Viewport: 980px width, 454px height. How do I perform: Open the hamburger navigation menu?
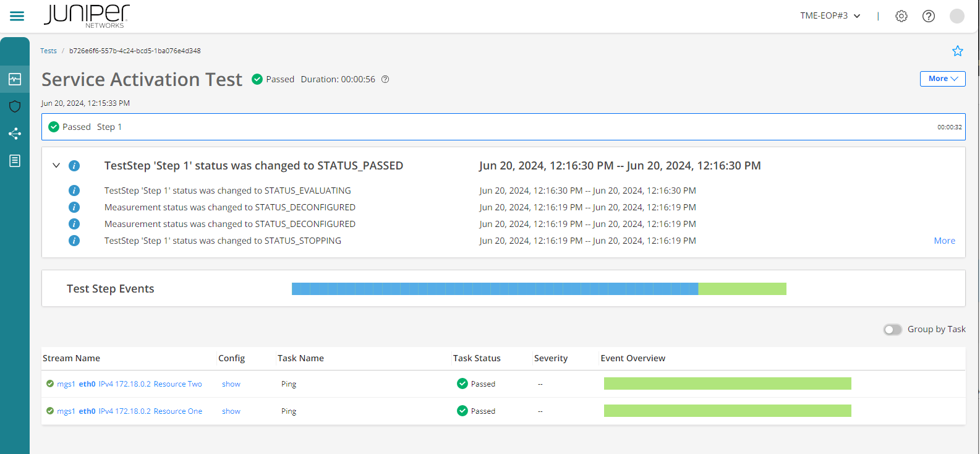tap(17, 16)
